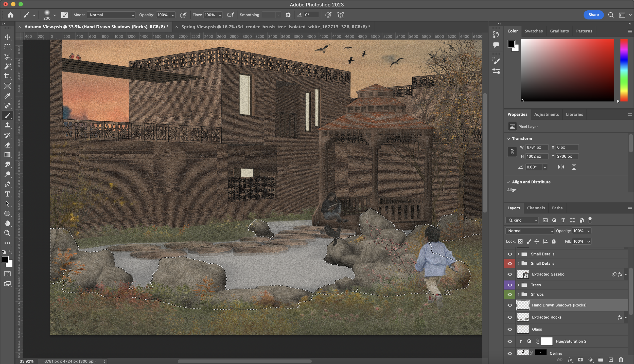Switch to the Swatches tab
The image size is (634, 364).
[534, 31]
